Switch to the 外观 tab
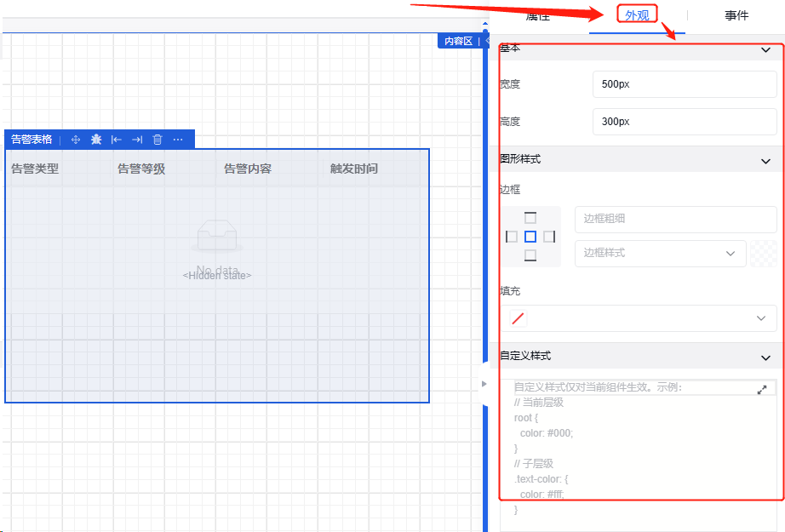This screenshot has height=532, width=785. coord(637,15)
